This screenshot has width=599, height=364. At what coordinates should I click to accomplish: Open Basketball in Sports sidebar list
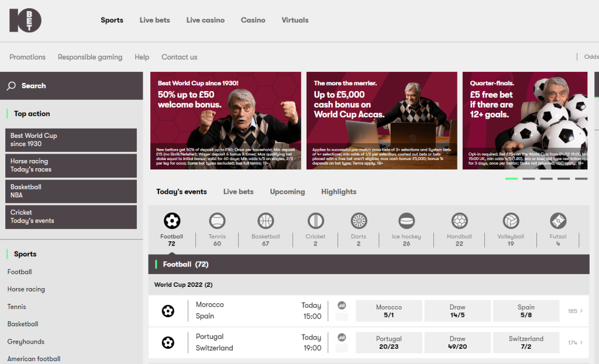[x=23, y=324]
